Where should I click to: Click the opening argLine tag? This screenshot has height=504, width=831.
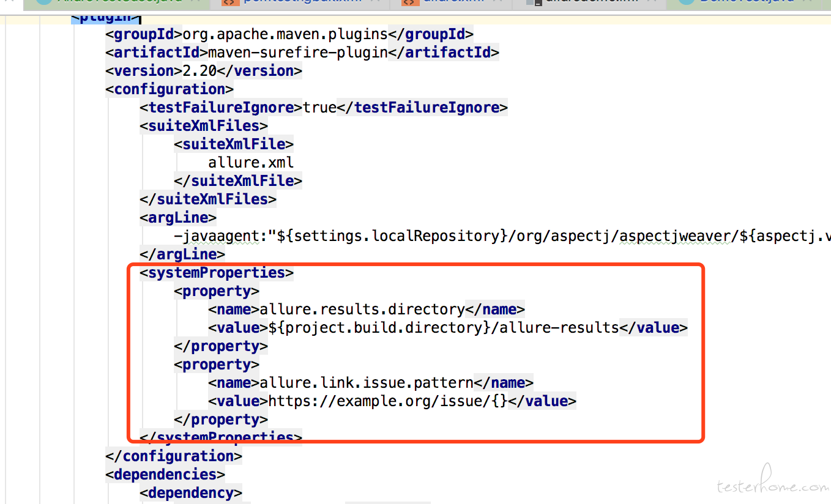tap(178, 217)
